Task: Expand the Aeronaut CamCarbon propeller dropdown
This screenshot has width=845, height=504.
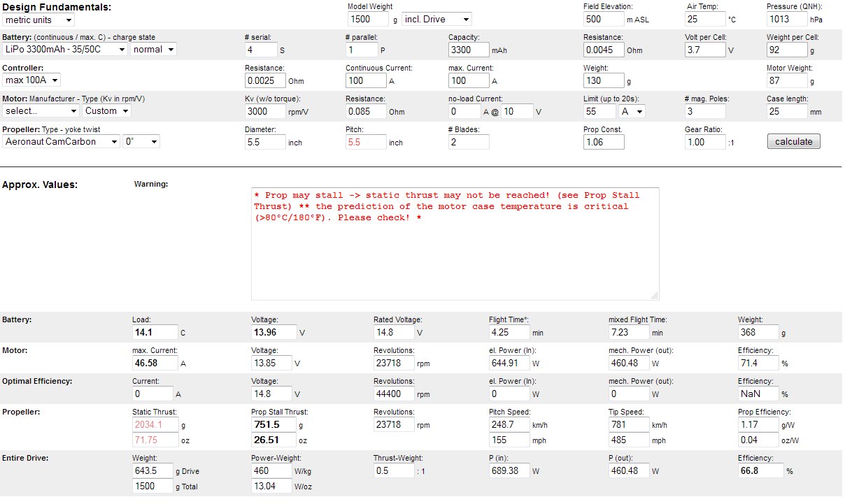Action: [x=61, y=141]
